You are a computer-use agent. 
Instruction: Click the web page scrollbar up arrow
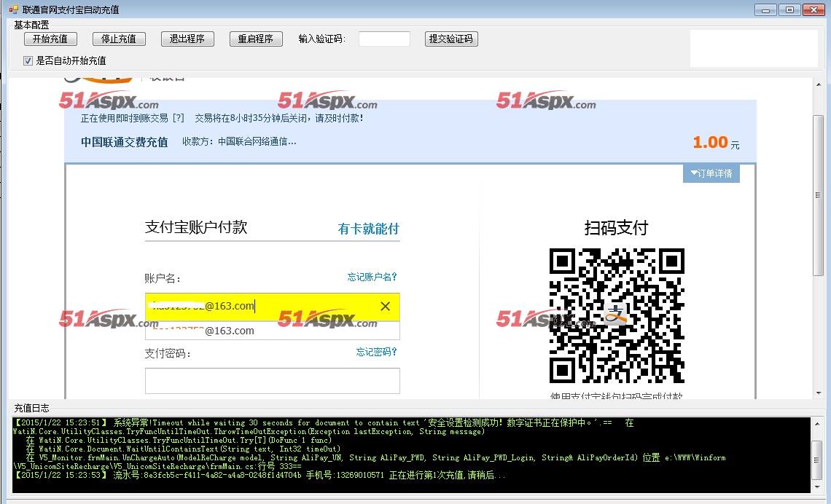pos(819,84)
